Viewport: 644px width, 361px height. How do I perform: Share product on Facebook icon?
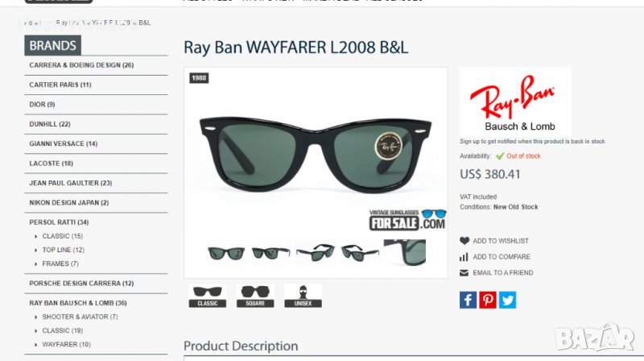pos(468,300)
